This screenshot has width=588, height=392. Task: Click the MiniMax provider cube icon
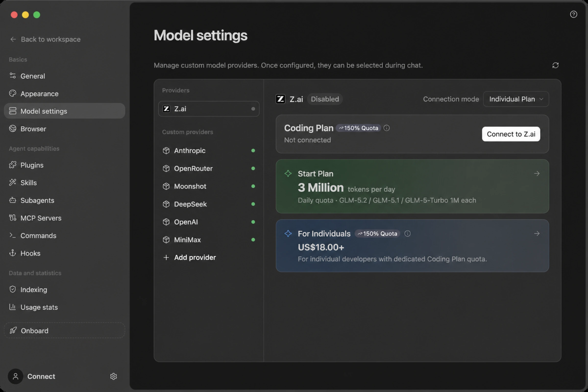[166, 240]
